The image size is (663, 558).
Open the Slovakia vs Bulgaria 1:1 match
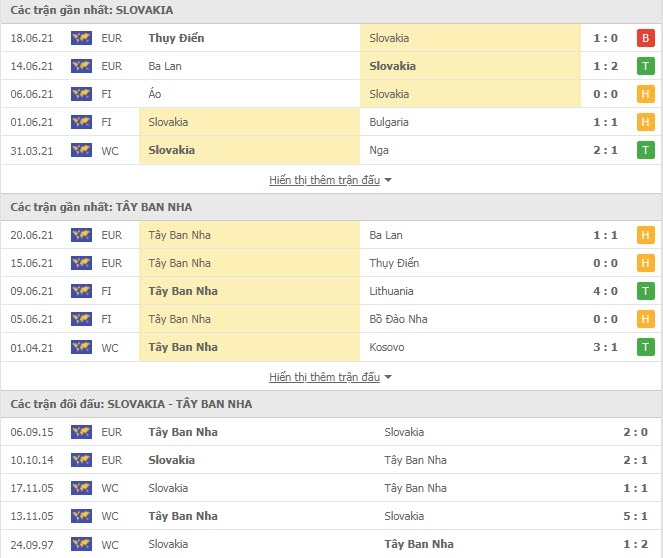[x=331, y=122]
